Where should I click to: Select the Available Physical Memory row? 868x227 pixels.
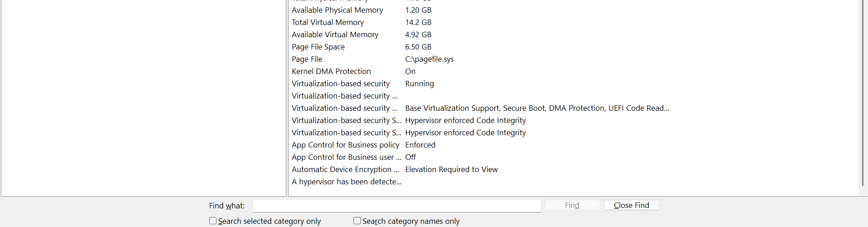tap(337, 10)
